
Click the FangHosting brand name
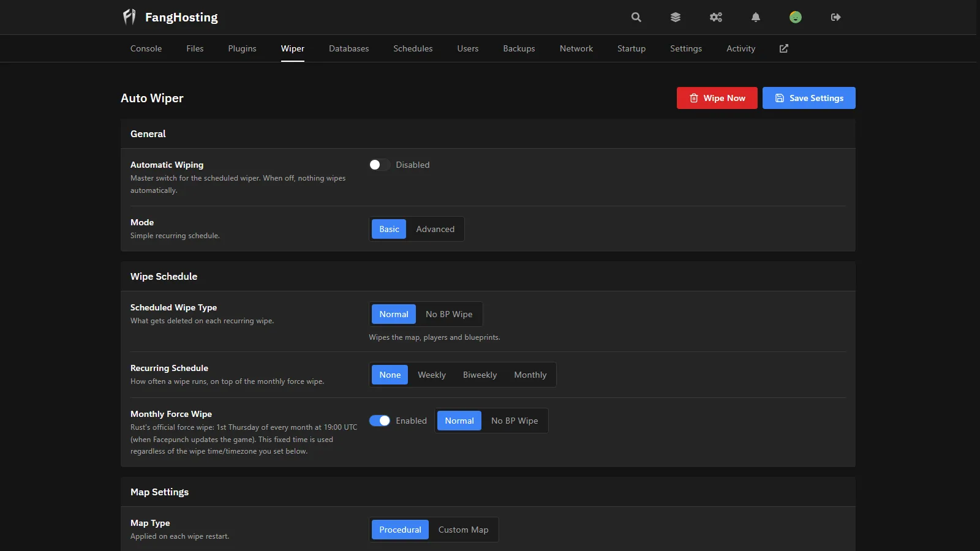pyautogui.click(x=181, y=17)
